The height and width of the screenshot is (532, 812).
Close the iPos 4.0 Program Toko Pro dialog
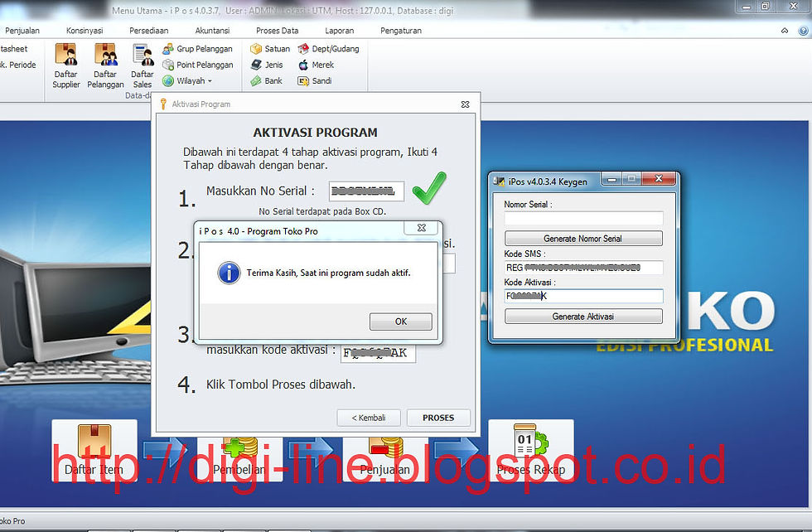[x=422, y=228]
